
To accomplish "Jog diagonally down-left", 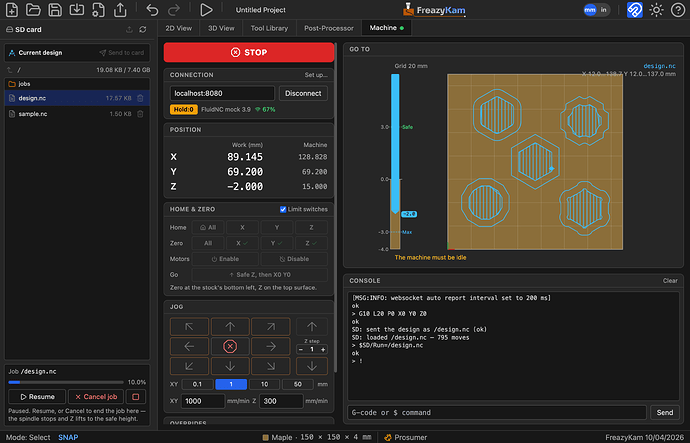I will [189, 366].
